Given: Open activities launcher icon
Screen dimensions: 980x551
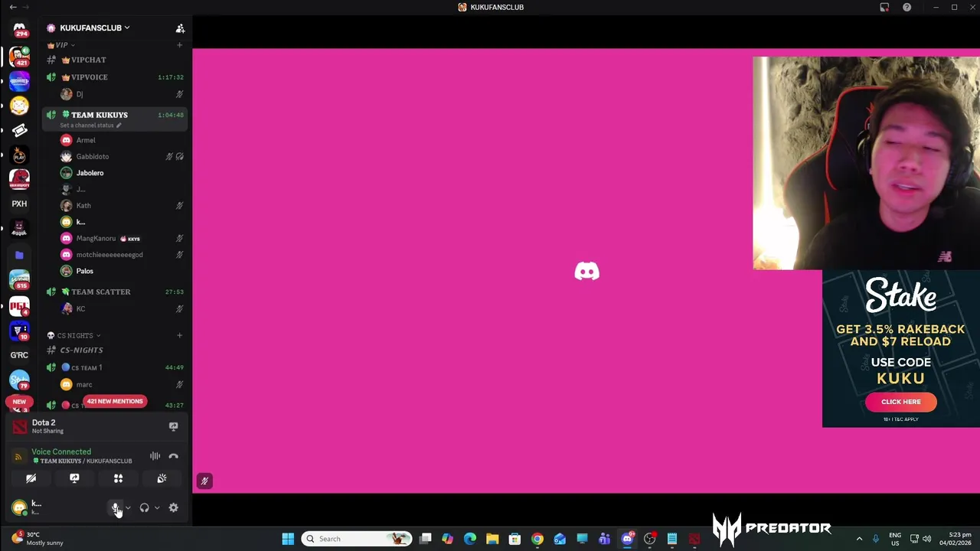Looking at the screenshot, I should (x=118, y=478).
